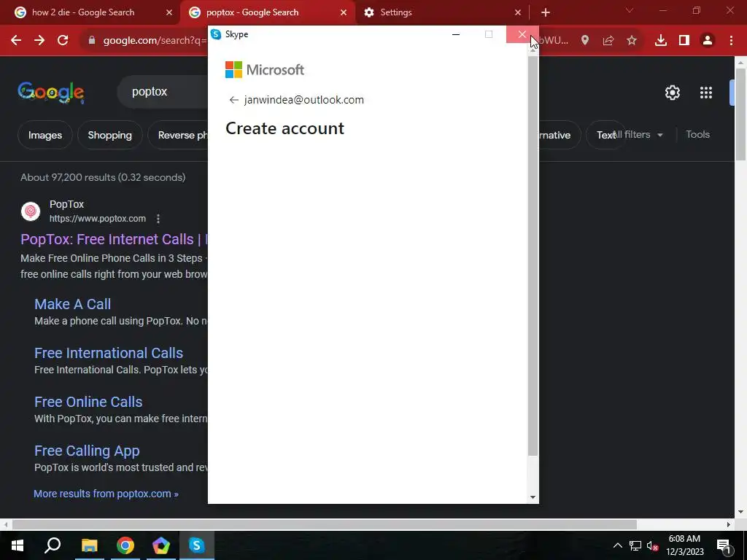Select the Images filter chip

(x=45, y=135)
